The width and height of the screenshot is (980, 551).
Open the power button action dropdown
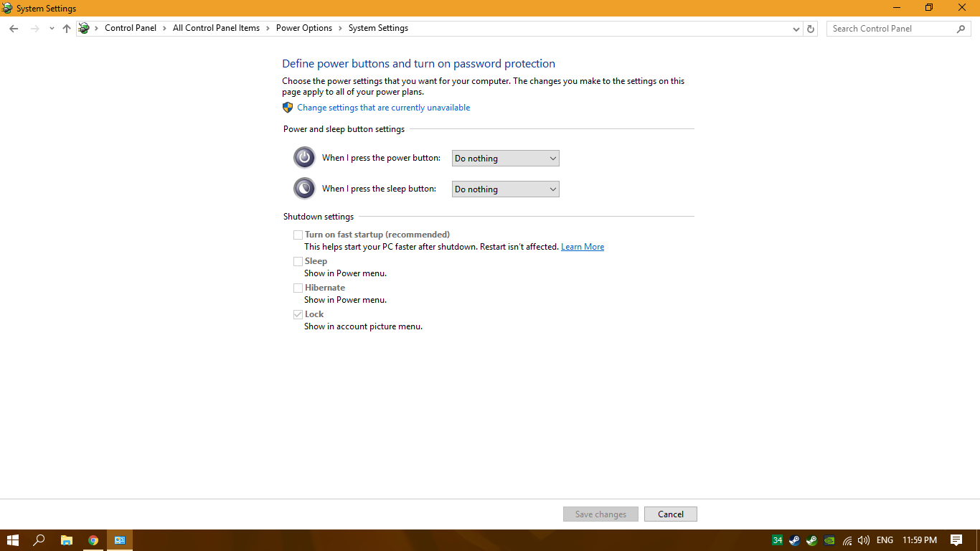(x=505, y=159)
